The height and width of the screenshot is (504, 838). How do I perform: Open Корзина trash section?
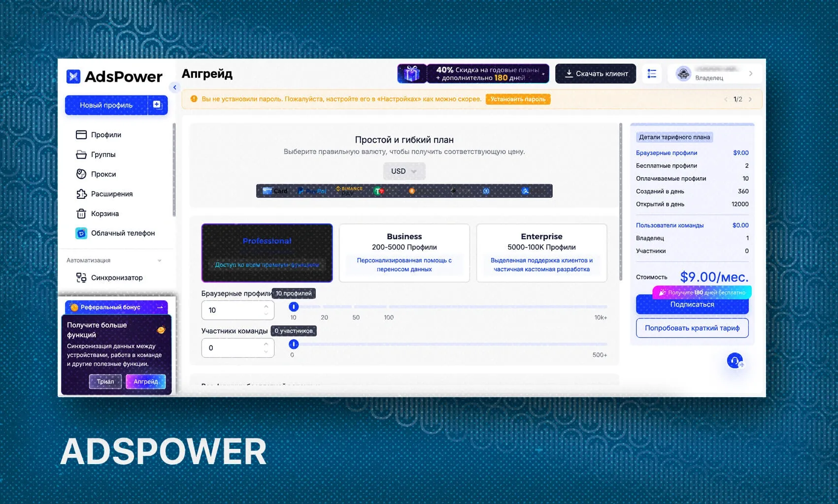point(98,213)
